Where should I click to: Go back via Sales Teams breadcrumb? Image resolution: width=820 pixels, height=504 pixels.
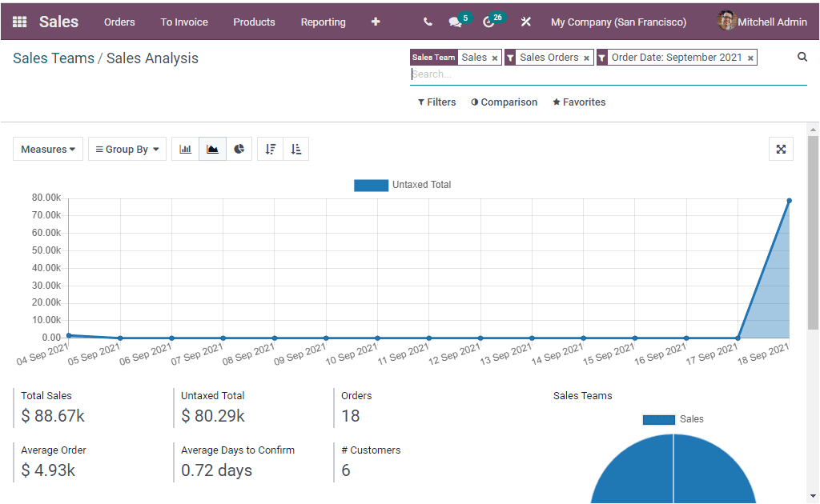coord(53,58)
